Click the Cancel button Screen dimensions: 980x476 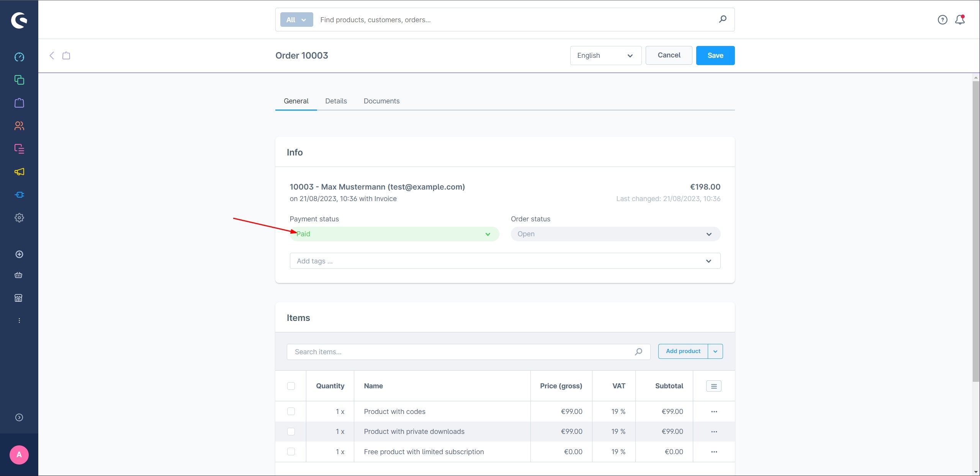[x=669, y=55]
